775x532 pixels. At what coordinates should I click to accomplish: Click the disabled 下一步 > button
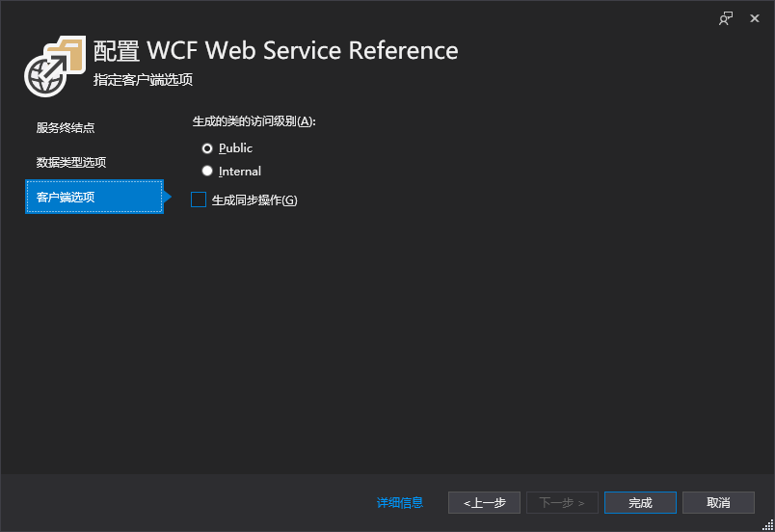pyautogui.click(x=562, y=503)
